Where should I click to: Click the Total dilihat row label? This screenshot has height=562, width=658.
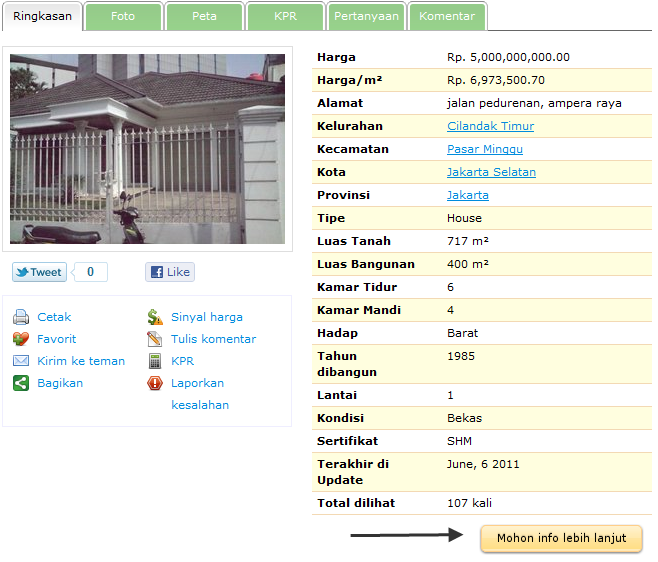356,504
